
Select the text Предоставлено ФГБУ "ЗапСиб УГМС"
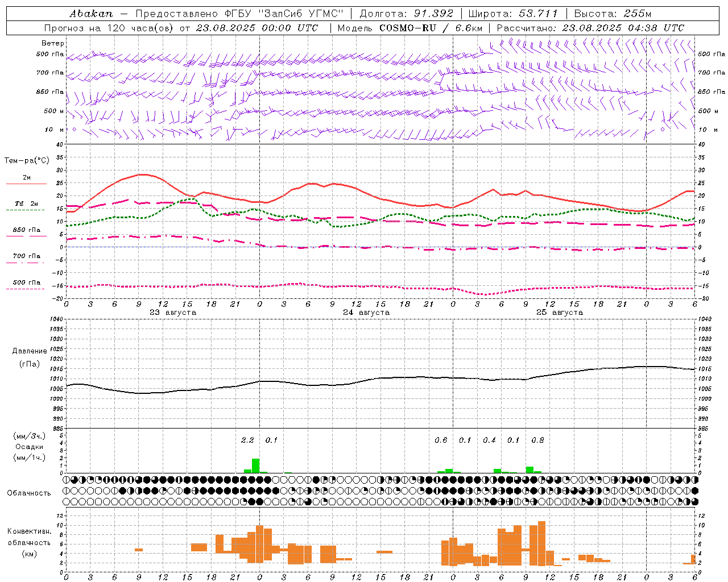click(x=239, y=14)
